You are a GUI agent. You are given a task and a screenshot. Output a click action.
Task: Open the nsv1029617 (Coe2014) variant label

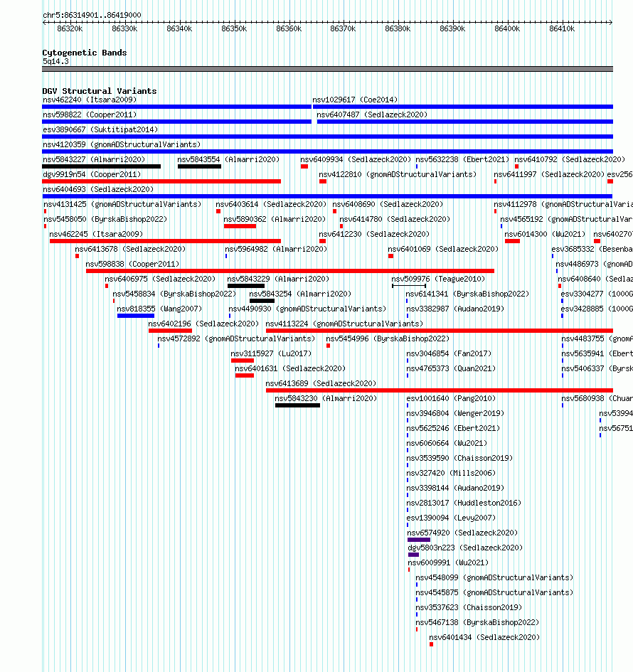point(355,100)
